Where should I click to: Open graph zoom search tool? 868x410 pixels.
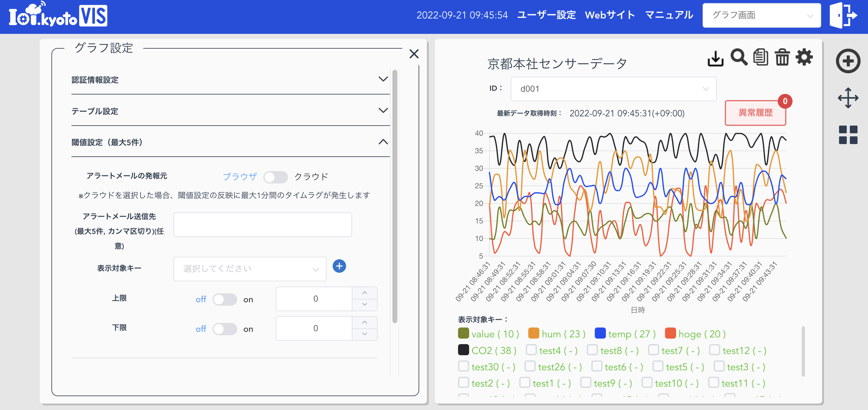point(738,57)
